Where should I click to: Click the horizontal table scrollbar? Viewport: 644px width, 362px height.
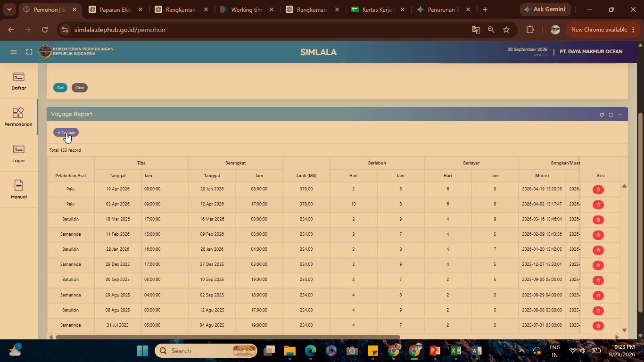click(228, 337)
